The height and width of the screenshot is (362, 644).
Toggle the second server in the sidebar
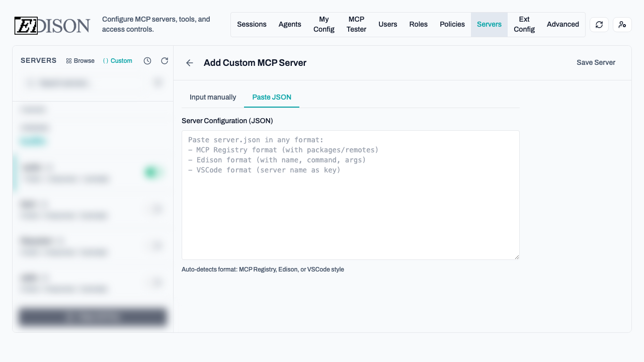click(155, 209)
